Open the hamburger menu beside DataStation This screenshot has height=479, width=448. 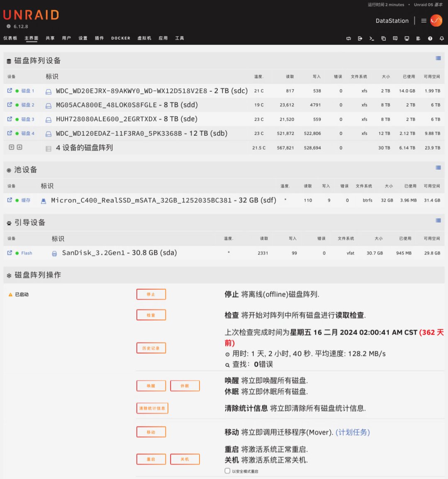tap(424, 21)
